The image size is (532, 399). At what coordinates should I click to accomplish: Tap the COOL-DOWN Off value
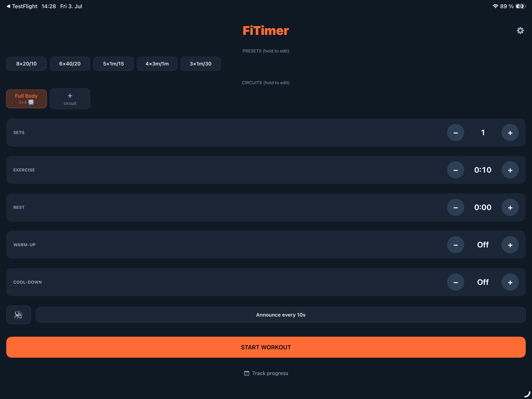click(x=483, y=282)
